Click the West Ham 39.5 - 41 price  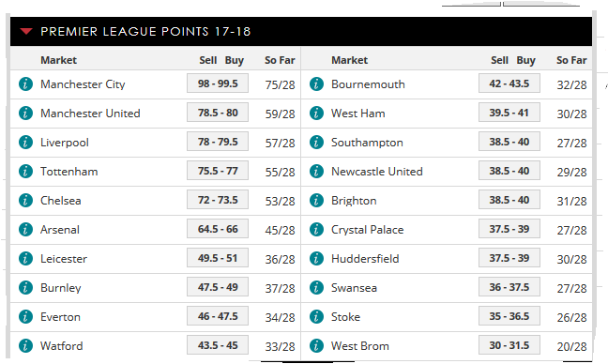coord(509,113)
